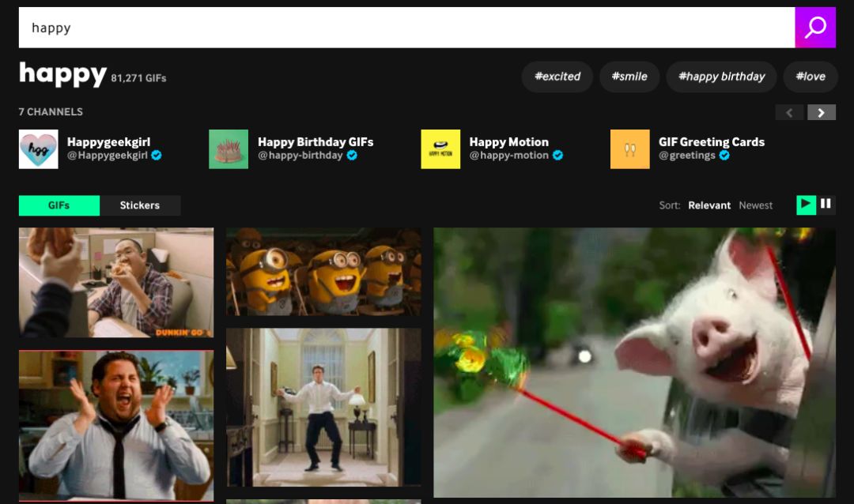Viewport: 854px width, 504px height.
Task: Open the pig in car window GIF
Action: tap(634, 362)
